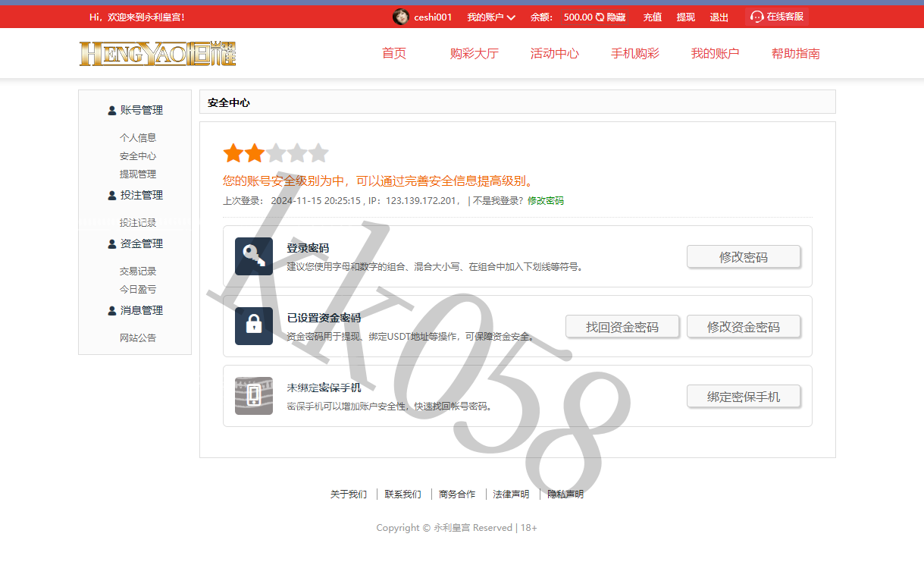The image size is (924, 584).
Task: Open the 法律声明 footer link
Action: tap(512, 495)
